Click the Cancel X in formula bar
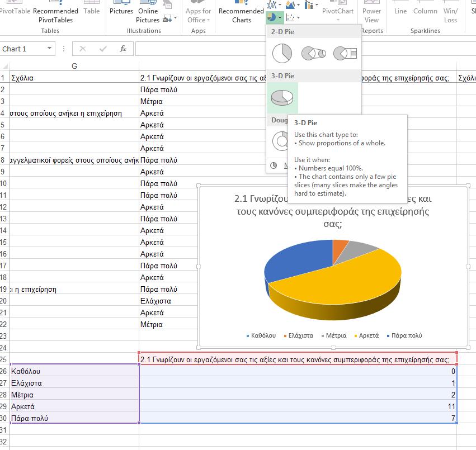Screen dimensions: 476x450 (x=83, y=49)
